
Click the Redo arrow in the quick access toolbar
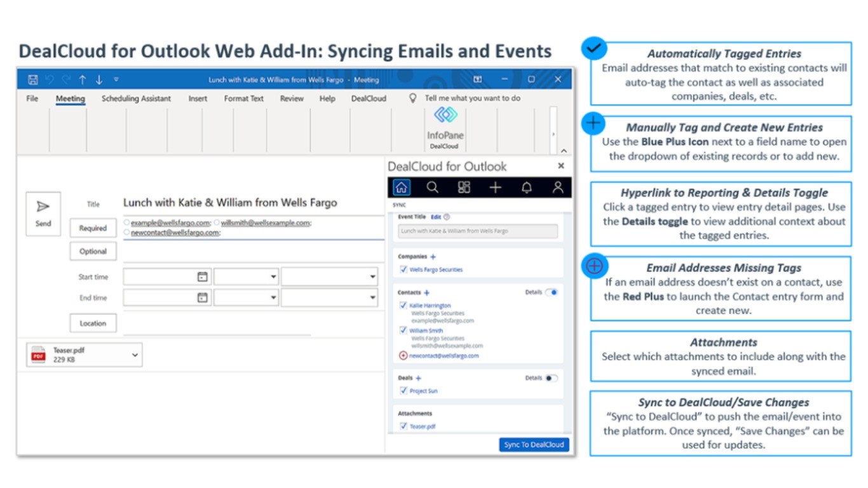(x=66, y=80)
